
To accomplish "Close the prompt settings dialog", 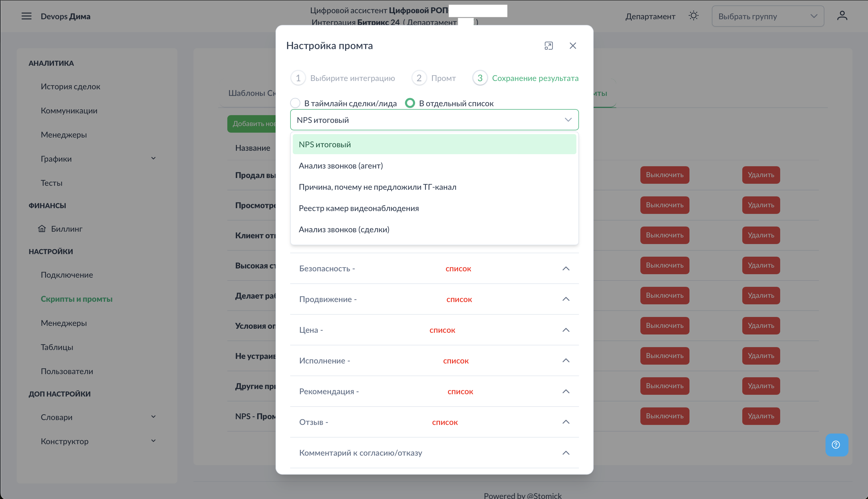I will [573, 46].
